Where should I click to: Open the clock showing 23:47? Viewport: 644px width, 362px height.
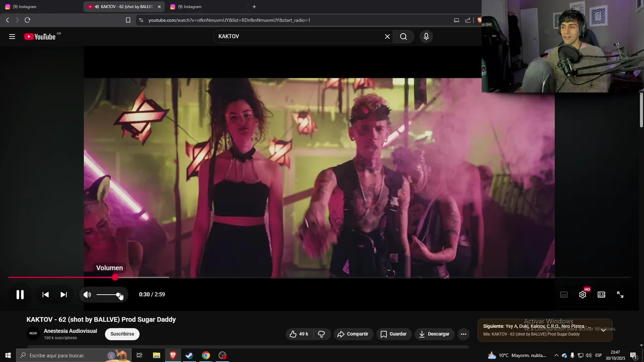click(x=615, y=355)
